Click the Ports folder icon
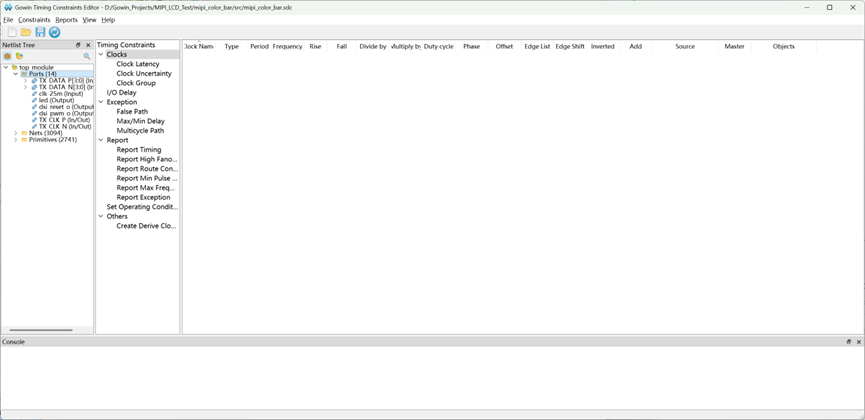The image size is (865, 420). [x=24, y=74]
